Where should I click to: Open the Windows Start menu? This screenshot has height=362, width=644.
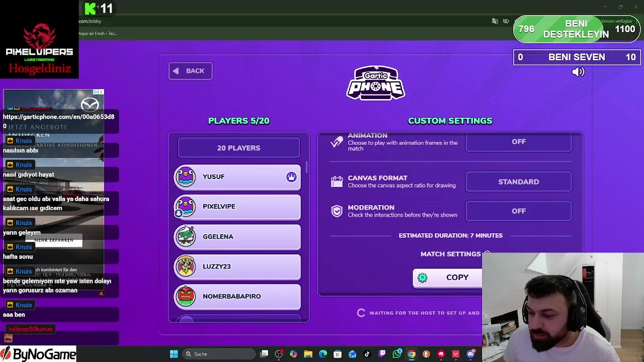(174, 354)
